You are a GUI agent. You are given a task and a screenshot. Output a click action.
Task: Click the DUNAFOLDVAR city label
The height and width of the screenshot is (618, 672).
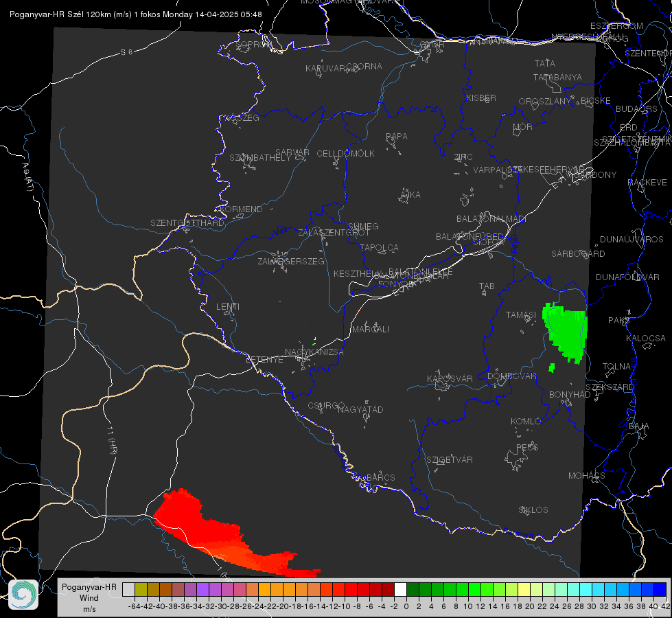tap(627, 277)
